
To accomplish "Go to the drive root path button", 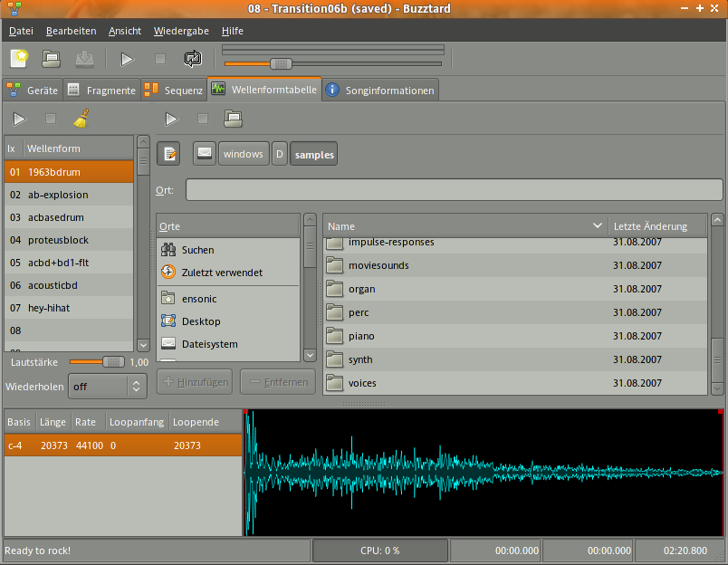I will [205, 154].
